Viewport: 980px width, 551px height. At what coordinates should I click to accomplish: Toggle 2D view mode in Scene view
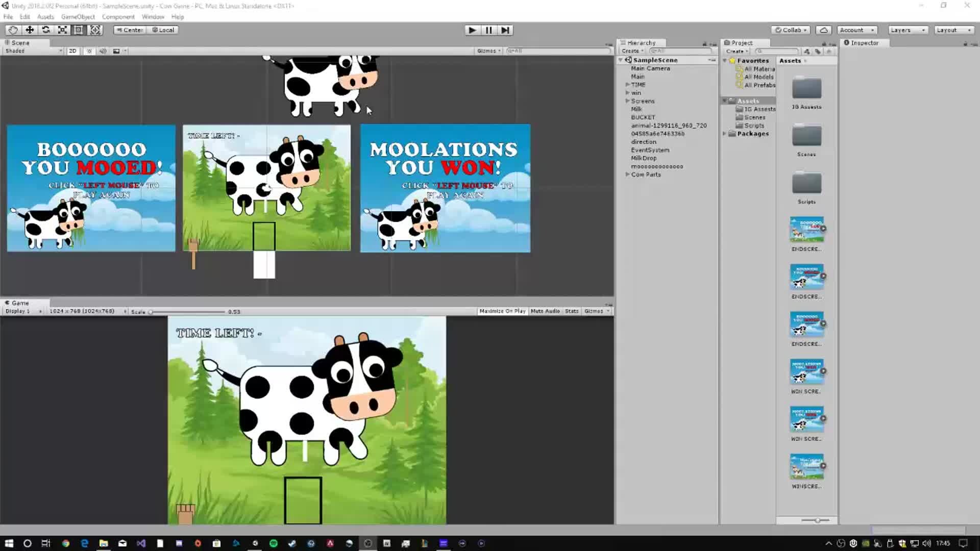72,51
